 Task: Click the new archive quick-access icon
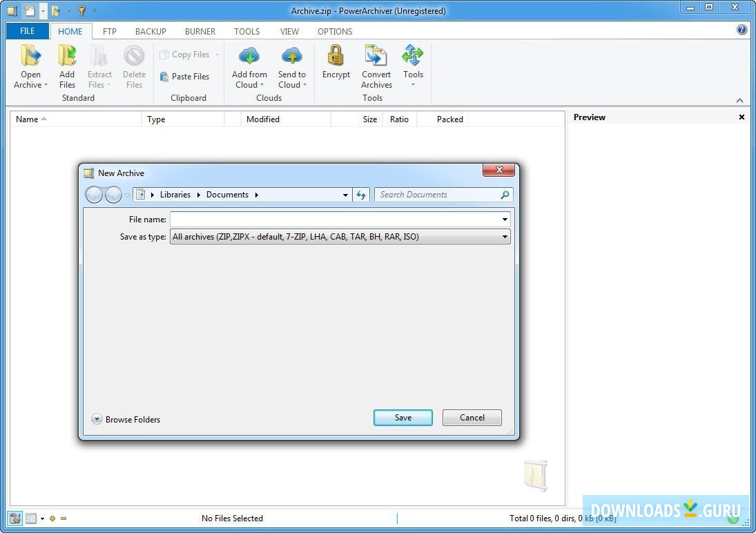click(x=30, y=10)
